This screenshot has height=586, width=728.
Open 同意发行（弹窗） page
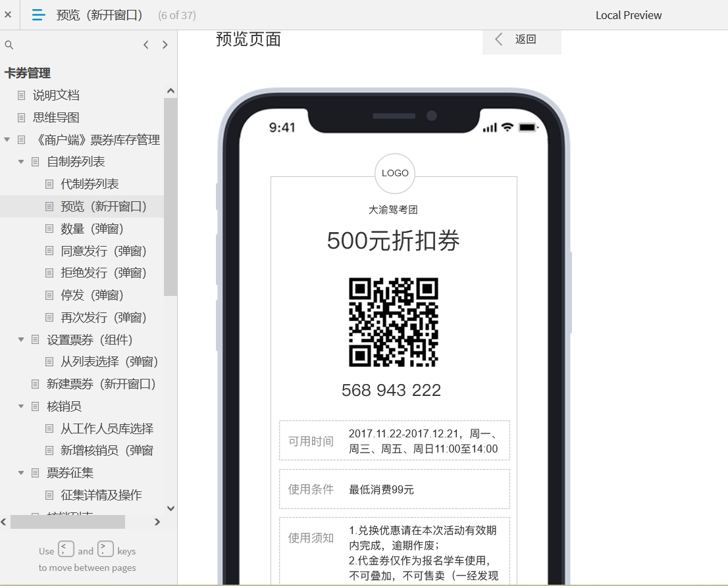tap(103, 251)
